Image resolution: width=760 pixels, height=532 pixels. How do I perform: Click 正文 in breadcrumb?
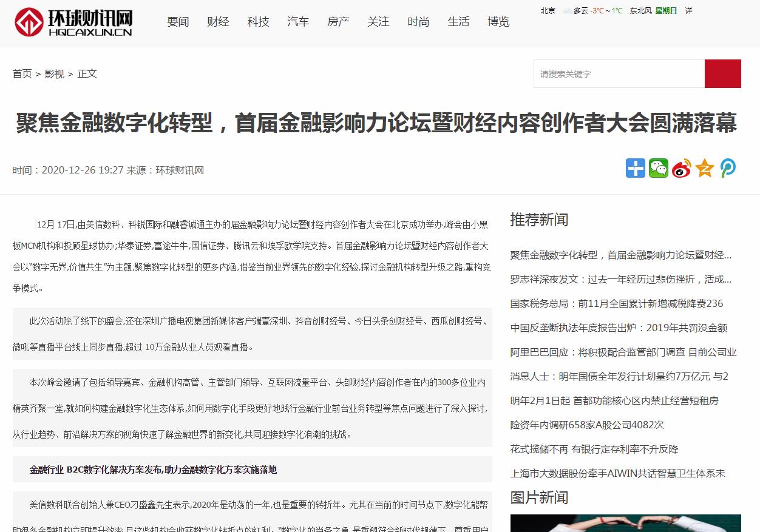tap(87, 73)
